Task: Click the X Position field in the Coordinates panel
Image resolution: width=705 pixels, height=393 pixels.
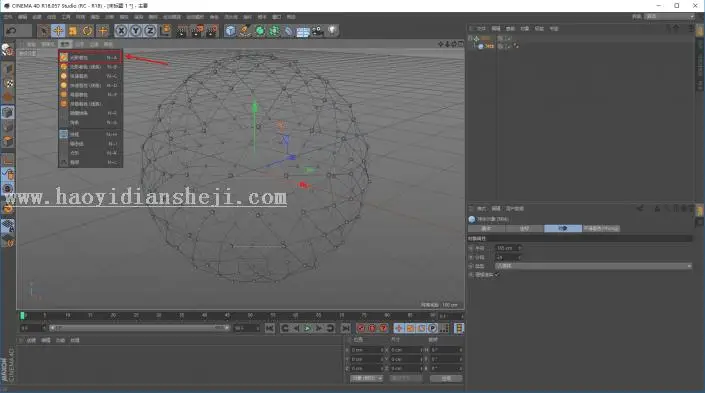Action: (x=366, y=350)
